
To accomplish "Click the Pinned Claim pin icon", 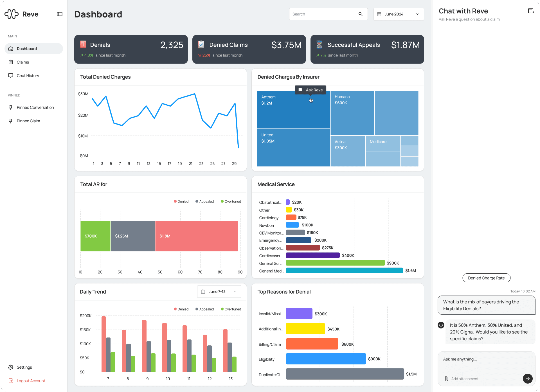I will tap(11, 121).
